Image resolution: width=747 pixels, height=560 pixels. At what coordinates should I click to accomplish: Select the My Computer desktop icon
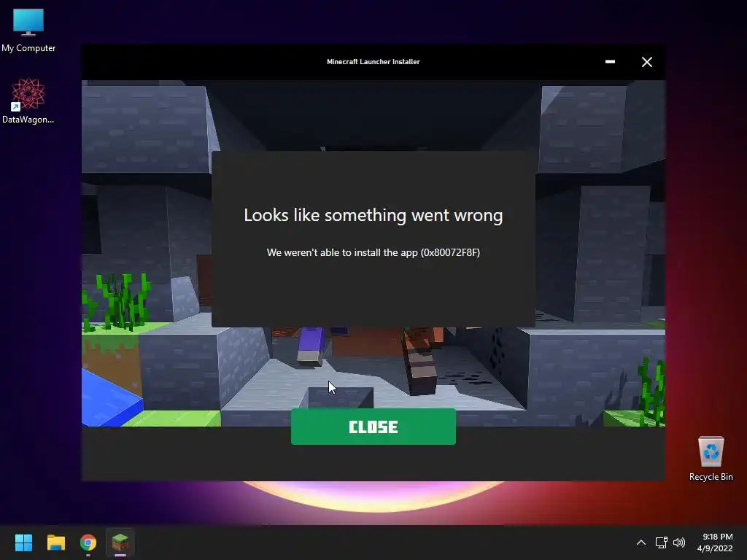[28, 31]
